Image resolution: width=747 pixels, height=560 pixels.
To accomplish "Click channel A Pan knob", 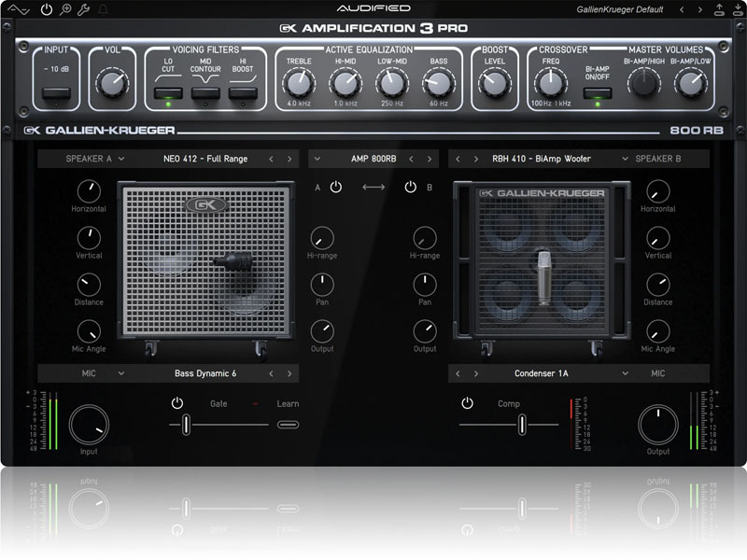I will 322,285.
